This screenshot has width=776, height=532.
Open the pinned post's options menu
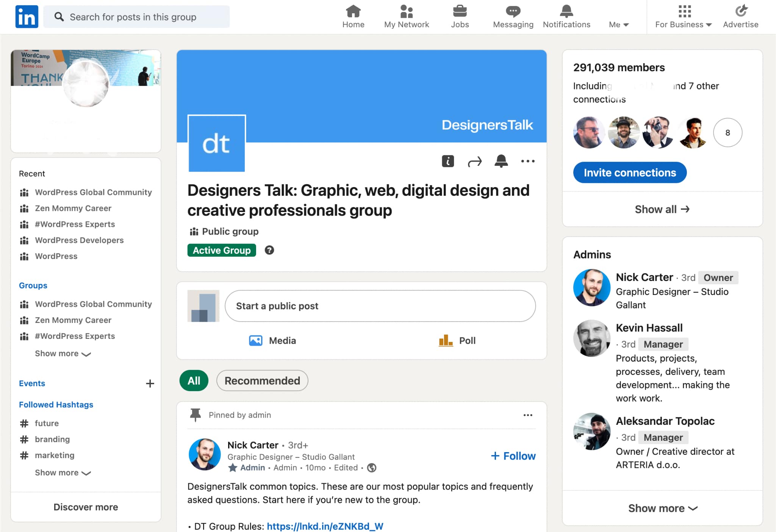point(527,415)
